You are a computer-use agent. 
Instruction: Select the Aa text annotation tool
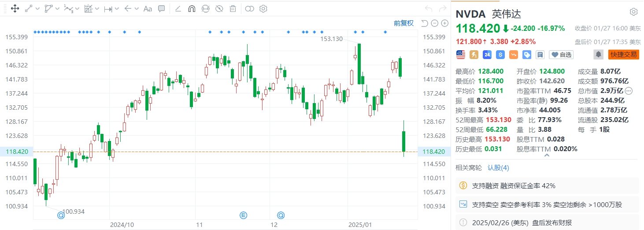(148, 8)
